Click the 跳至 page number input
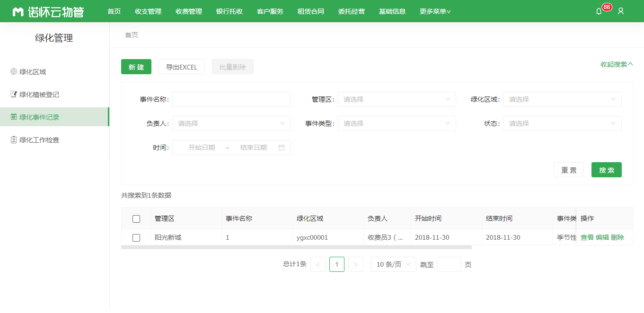The image size is (644, 313). 449,264
